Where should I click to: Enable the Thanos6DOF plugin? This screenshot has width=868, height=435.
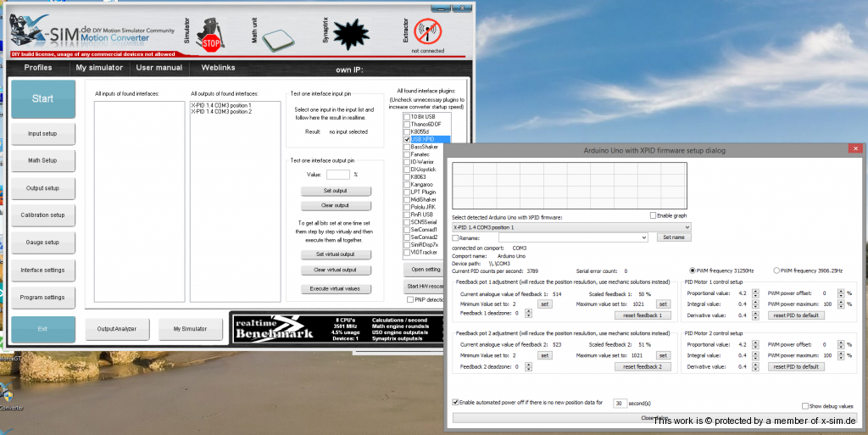coord(407,125)
